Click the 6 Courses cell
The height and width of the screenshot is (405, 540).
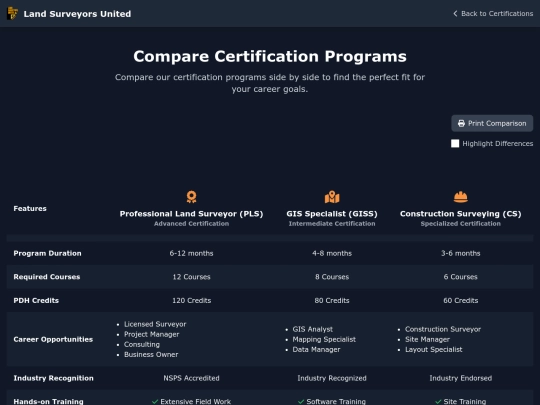pos(461,277)
